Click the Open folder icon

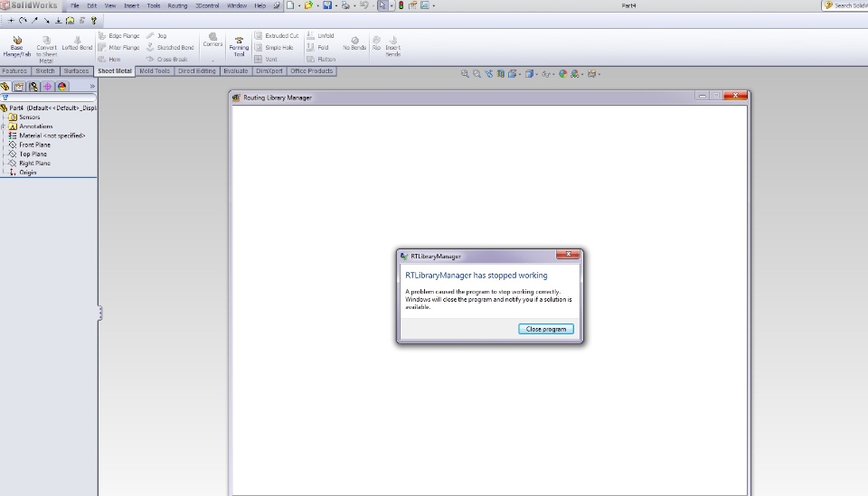click(x=308, y=5)
